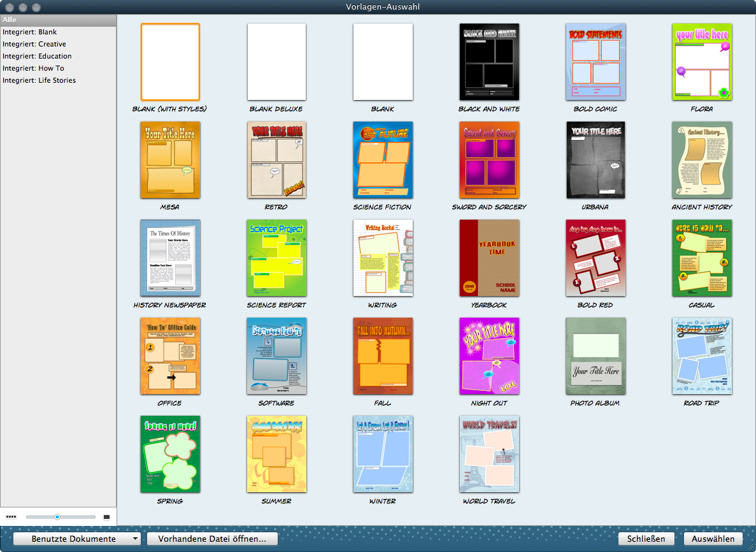Show the Integriert: Life Stories category
This screenshot has width=756, height=552.
coord(39,80)
